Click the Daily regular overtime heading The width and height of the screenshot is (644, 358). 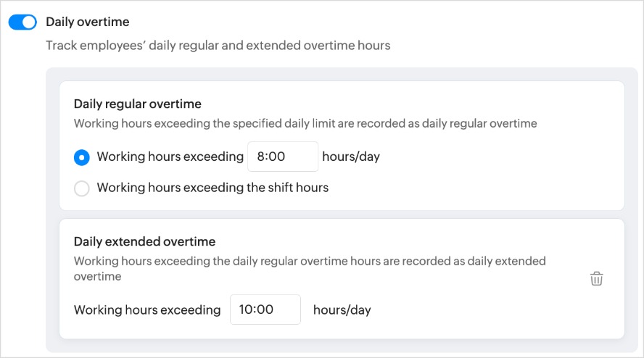138,104
